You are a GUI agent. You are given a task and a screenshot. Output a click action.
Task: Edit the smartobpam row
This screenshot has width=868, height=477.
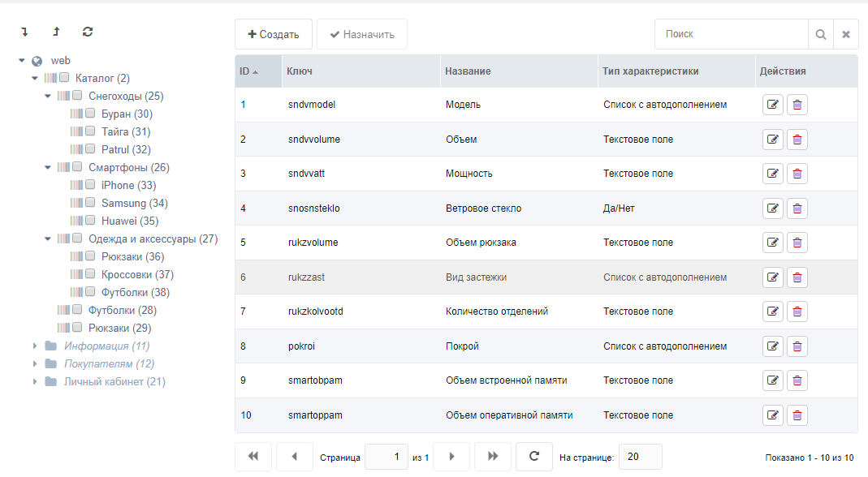point(773,380)
